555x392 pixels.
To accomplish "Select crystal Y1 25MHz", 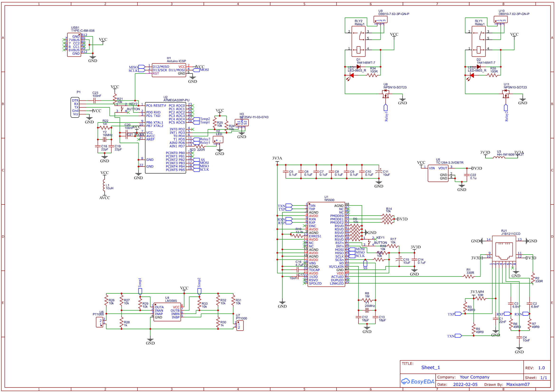I will tap(367, 310).
